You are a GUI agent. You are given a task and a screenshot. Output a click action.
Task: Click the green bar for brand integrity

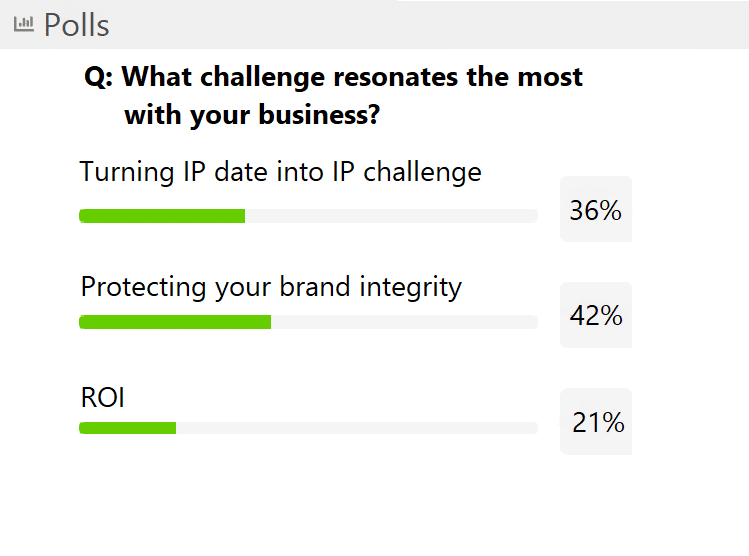[175, 322]
